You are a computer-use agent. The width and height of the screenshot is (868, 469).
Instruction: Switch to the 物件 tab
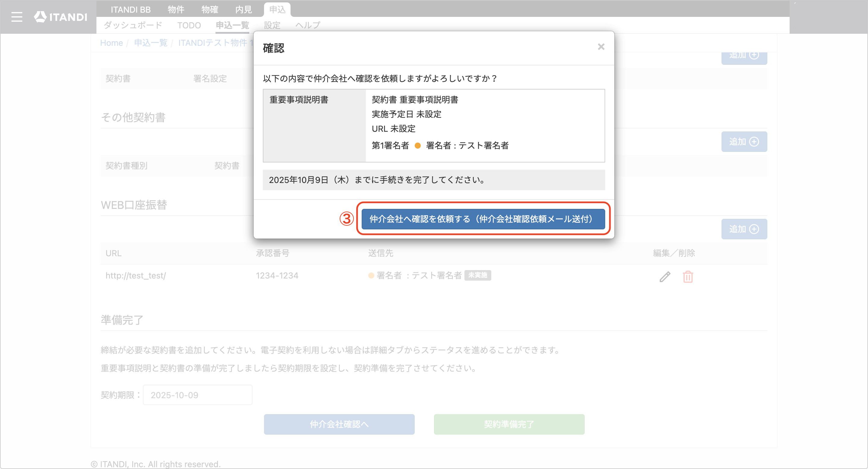pos(176,9)
